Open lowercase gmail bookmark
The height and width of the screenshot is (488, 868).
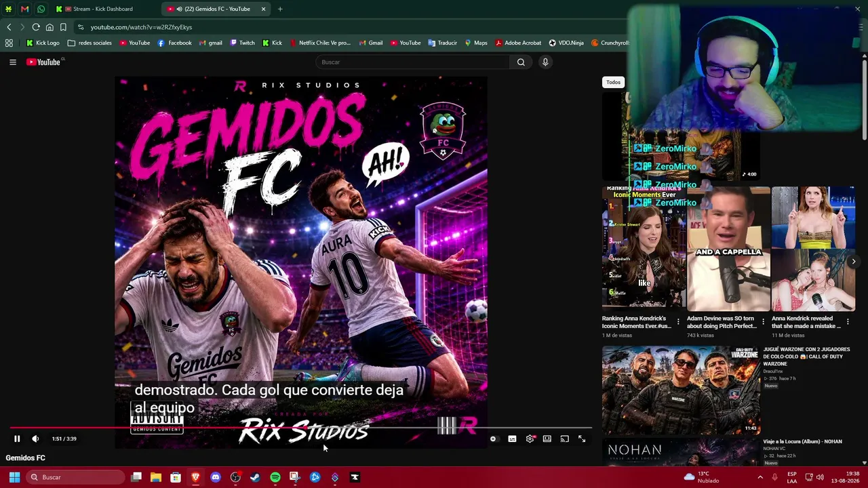pos(210,43)
